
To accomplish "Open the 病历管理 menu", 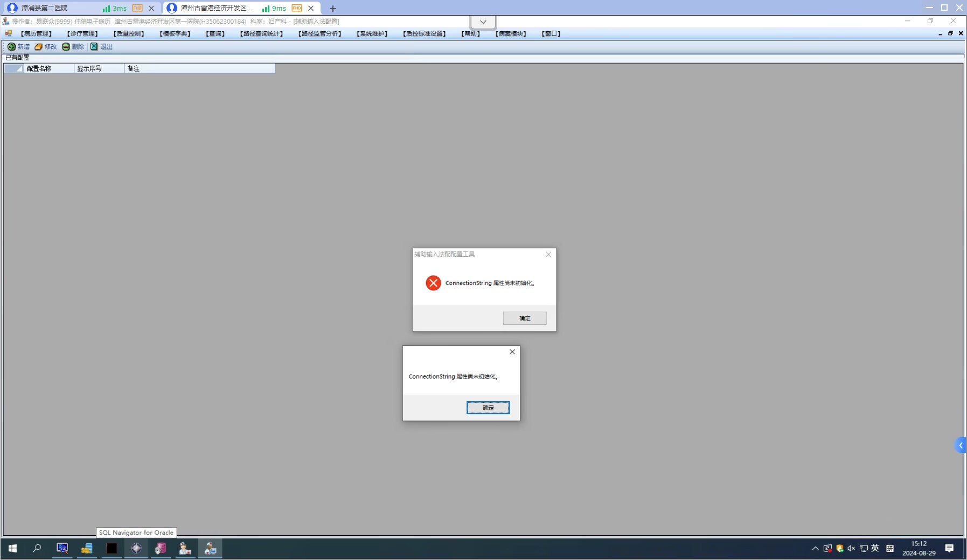I will (x=36, y=33).
